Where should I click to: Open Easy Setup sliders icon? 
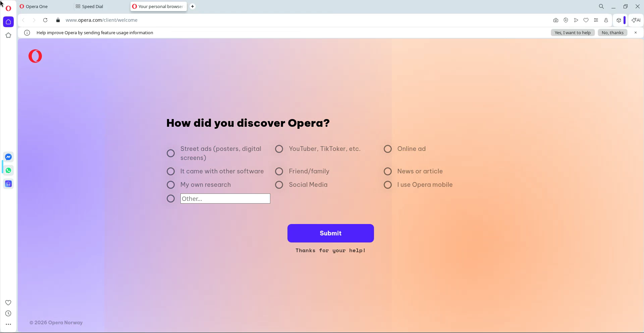click(596, 20)
